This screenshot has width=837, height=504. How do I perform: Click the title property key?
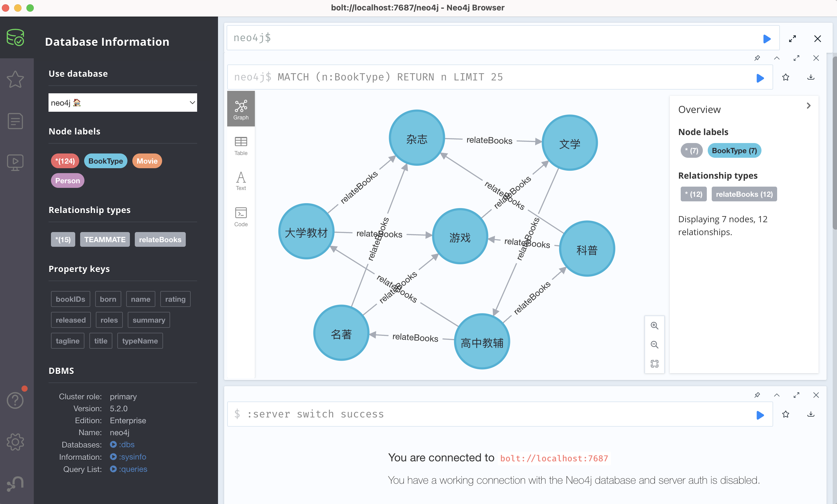tap(101, 341)
